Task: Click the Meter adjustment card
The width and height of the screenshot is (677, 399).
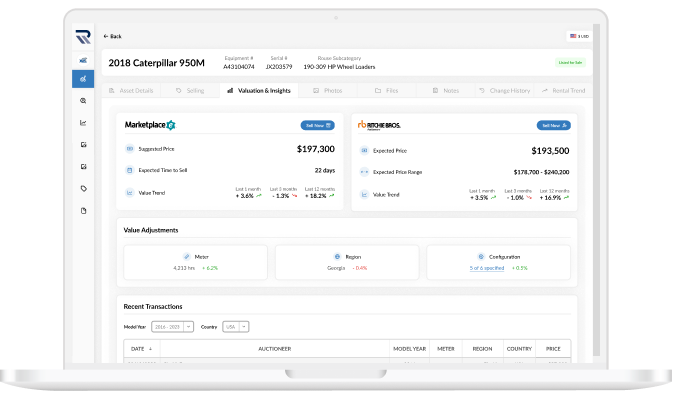Action: (196, 263)
